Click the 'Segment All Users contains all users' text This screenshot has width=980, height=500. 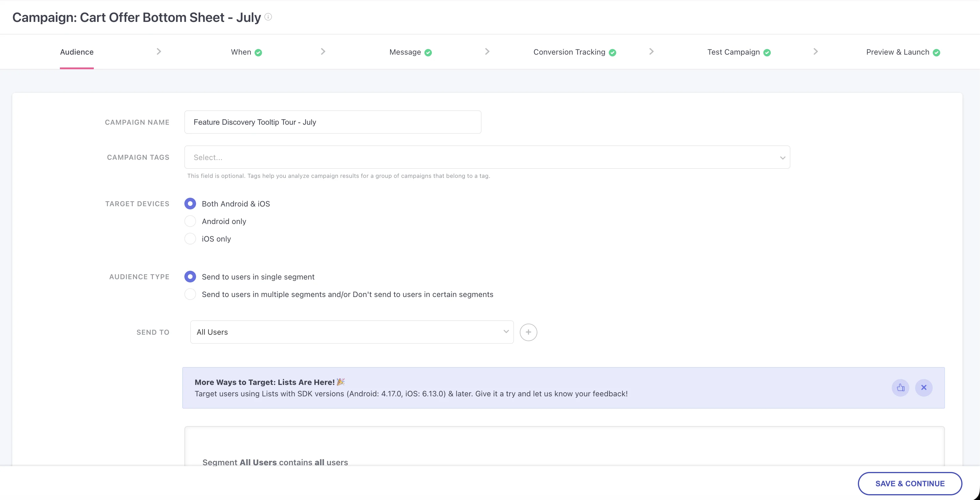275,462
